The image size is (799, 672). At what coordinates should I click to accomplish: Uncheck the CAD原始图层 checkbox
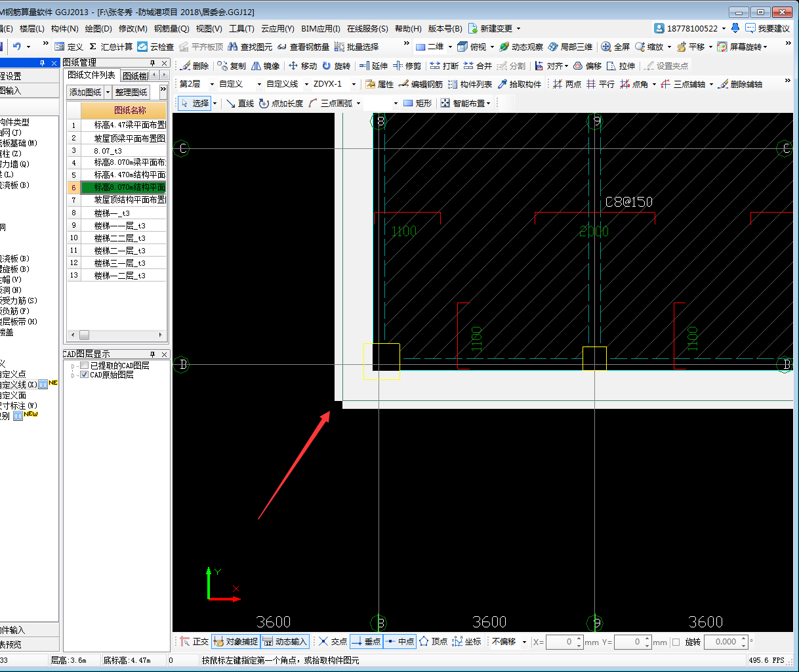pos(84,375)
